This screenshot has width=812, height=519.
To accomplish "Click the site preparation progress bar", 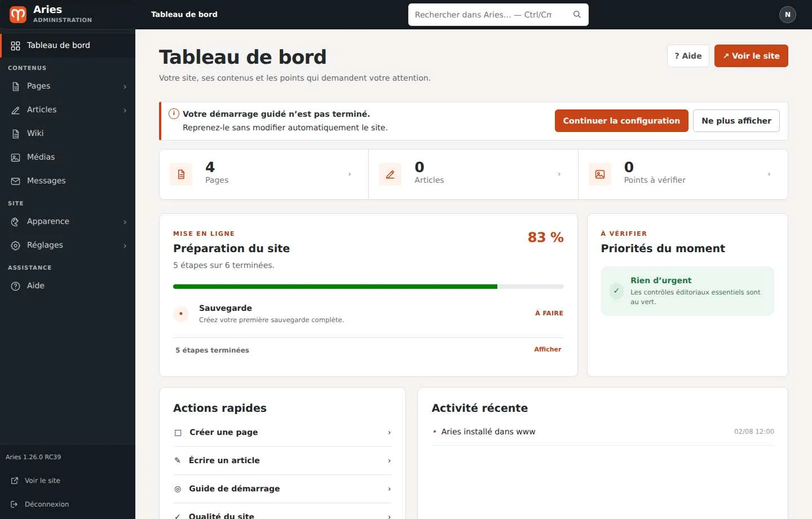I will point(368,287).
